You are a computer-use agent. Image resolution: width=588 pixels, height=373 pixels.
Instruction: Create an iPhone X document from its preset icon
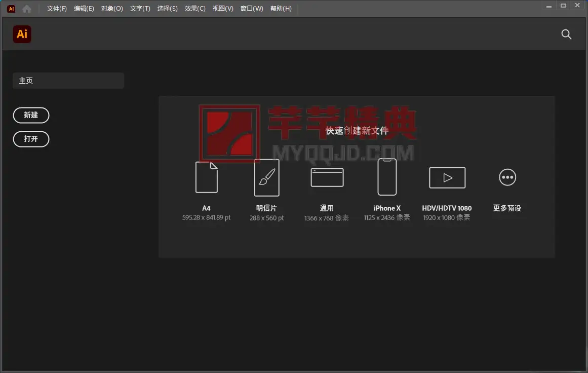387,177
